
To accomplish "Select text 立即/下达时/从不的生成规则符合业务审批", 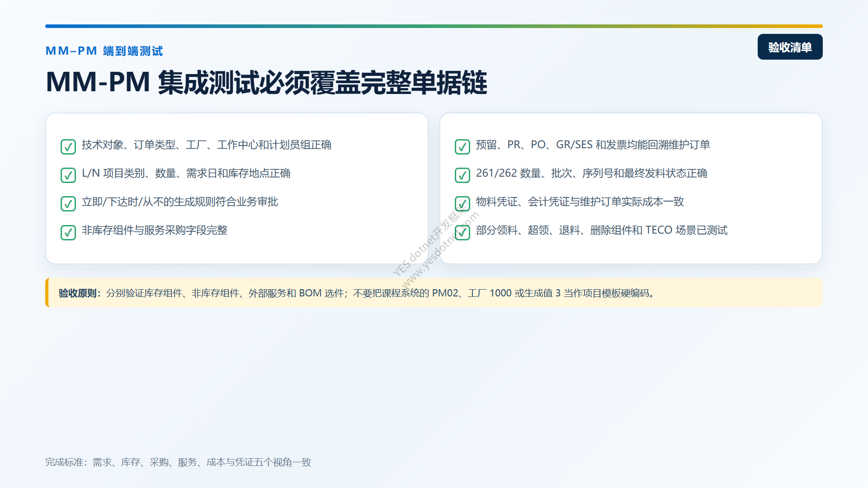I will pyautogui.click(x=180, y=202).
